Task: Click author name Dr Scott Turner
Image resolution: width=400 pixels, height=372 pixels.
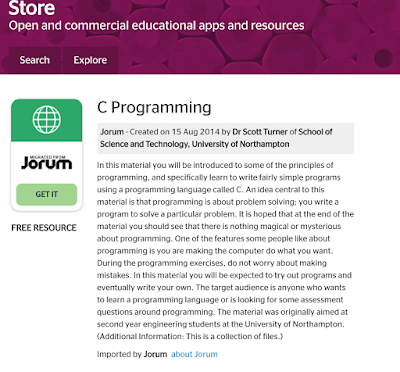Action: point(260,132)
